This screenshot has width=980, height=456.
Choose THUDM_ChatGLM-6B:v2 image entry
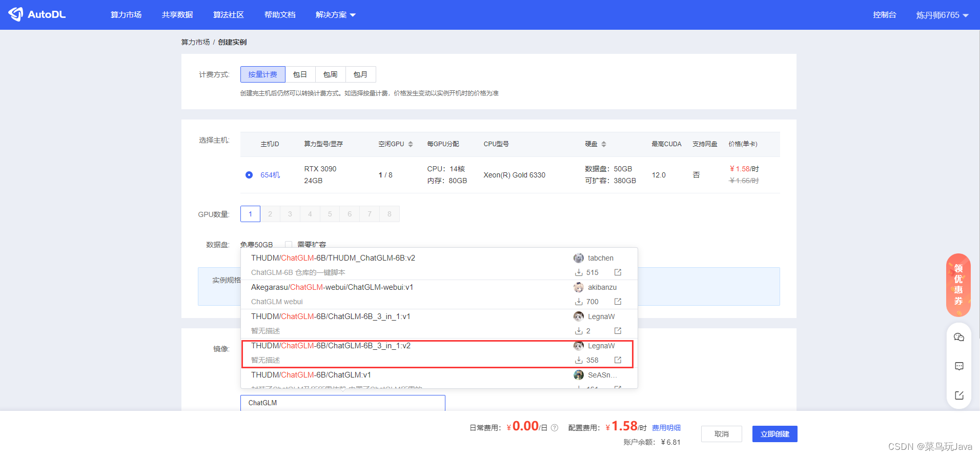tap(439, 265)
